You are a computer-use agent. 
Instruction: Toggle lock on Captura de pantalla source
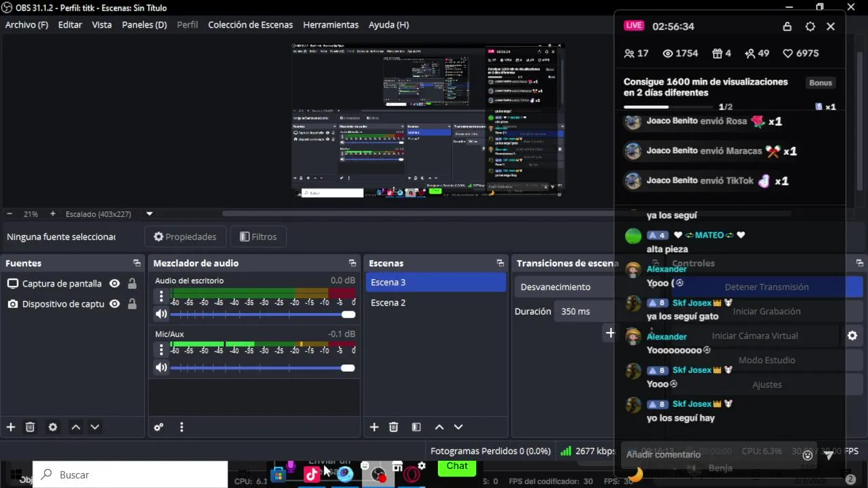132,283
